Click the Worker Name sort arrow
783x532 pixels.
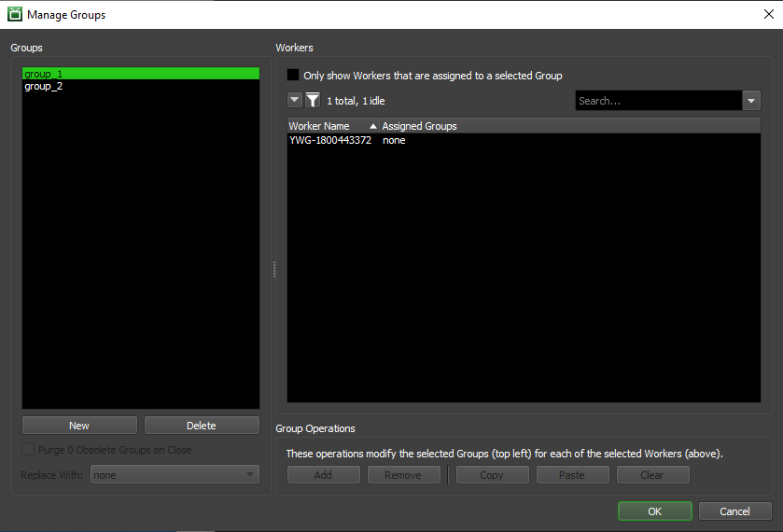[373, 126]
